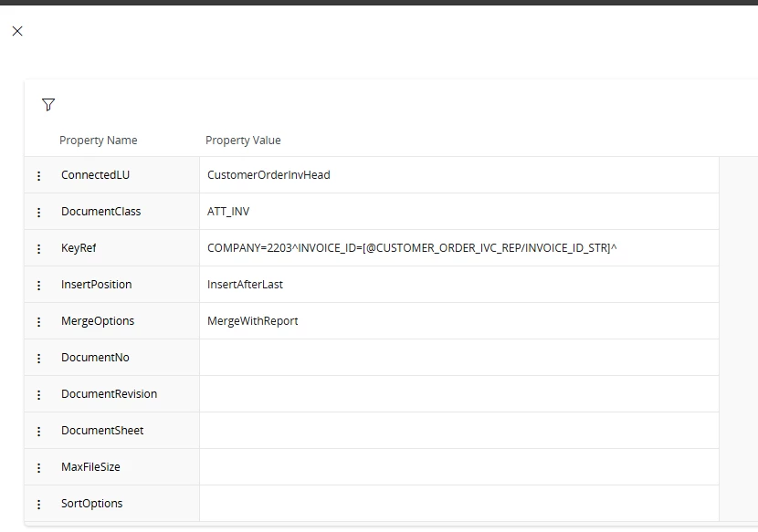Open row menu for ConnectedLU
The height and width of the screenshot is (532, 758).
click(x=38, y=175)
